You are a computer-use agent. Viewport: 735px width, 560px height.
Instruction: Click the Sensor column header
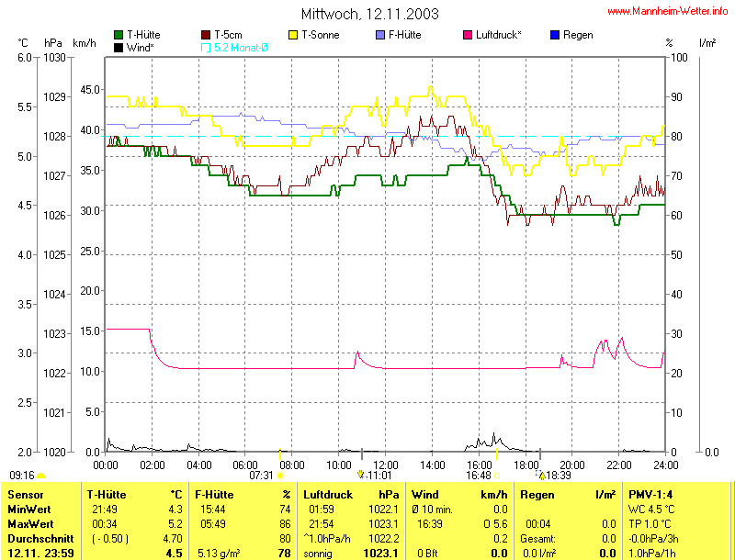click(x=25, y=495)
